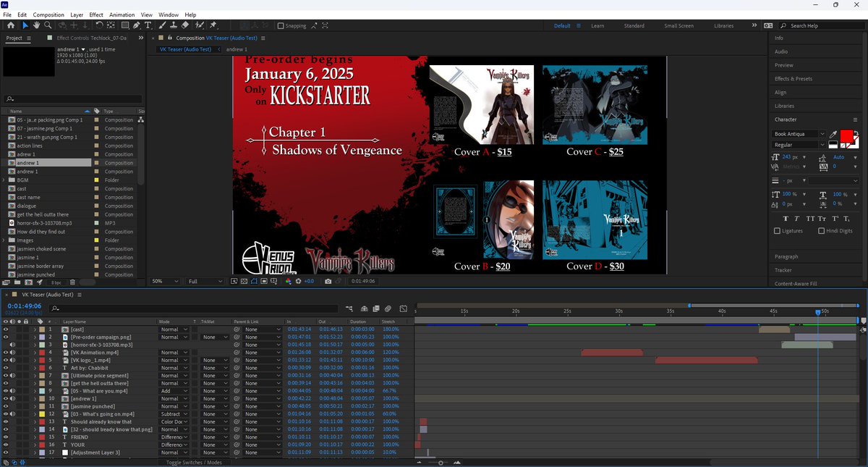The height and width of the screenshot is (467, 868).
Task: Activate the Selection arrow tool
Action: (25, 25)
